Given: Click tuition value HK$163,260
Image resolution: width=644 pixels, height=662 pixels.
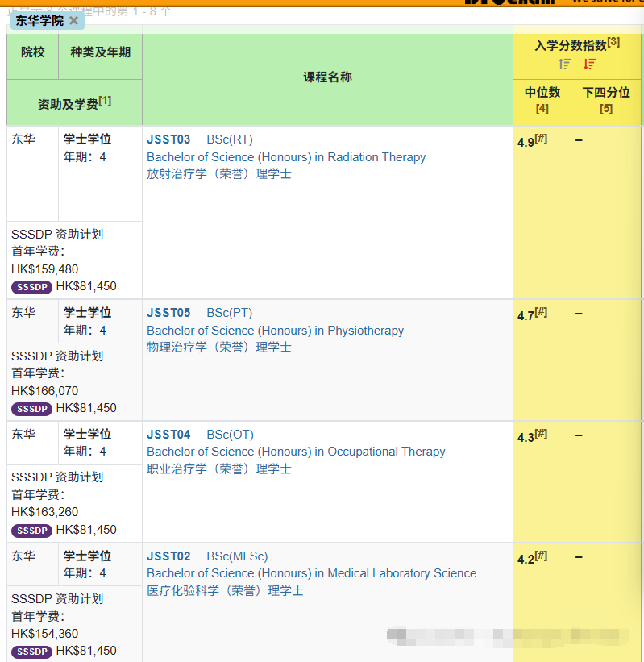Looking at the screenshot, I should [45, 512].
